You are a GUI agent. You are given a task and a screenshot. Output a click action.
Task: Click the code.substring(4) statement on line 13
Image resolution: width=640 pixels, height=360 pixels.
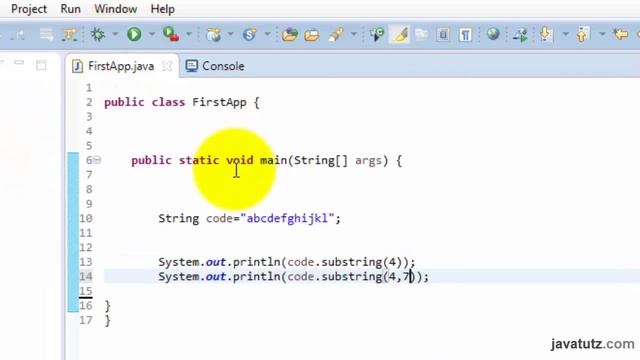287,262
